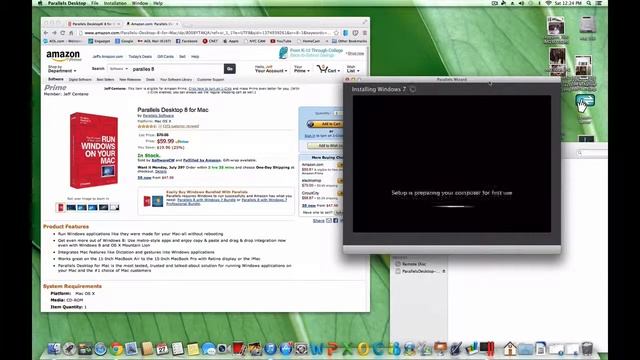
Task: Click the Finder window search field
Action: pos(592,153)
